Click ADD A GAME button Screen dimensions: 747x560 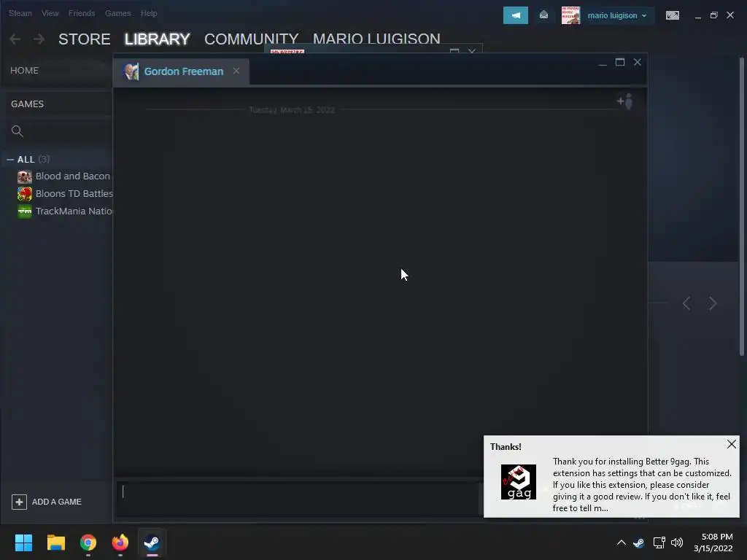(46, 502)
